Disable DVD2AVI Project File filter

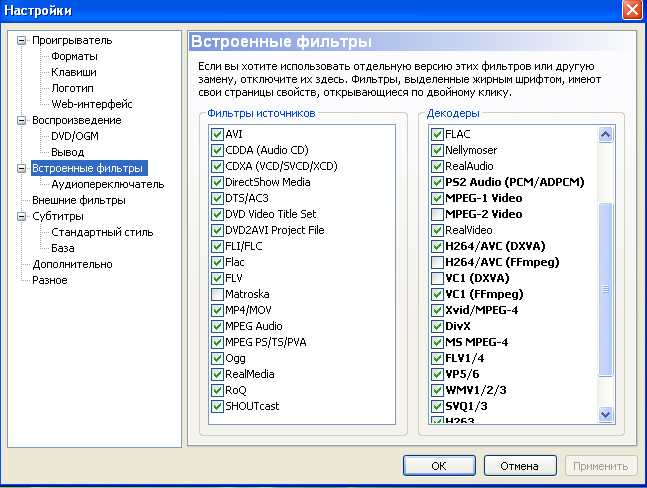[217, 230]
